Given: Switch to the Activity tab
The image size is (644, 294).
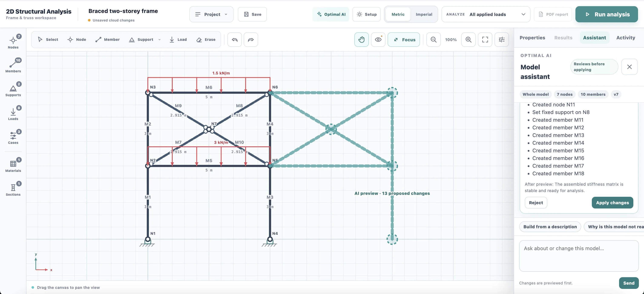Looking at the screenshot, I should [x=625, y=38].
